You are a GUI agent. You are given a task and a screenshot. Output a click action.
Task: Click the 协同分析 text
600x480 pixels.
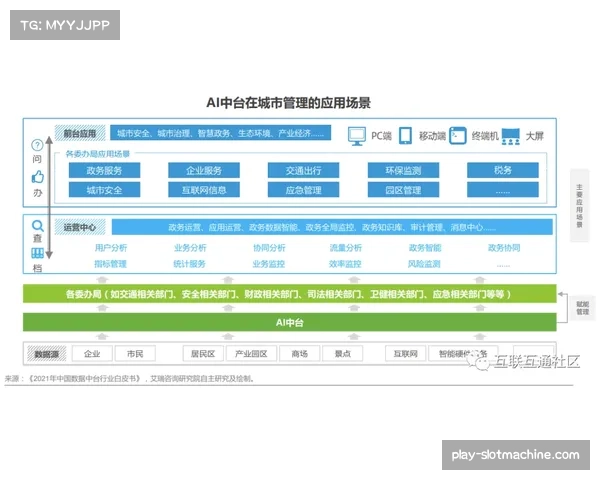pyautogui.click(x=269, y=248)
